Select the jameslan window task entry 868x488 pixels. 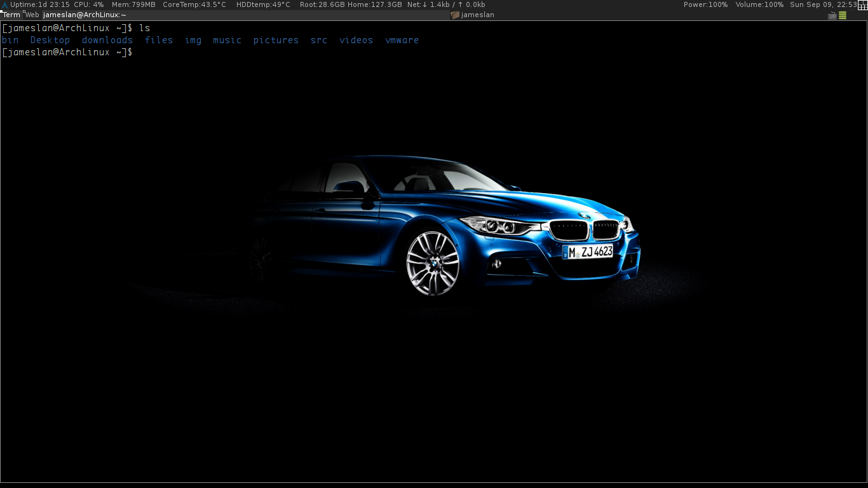coord(472,15)
